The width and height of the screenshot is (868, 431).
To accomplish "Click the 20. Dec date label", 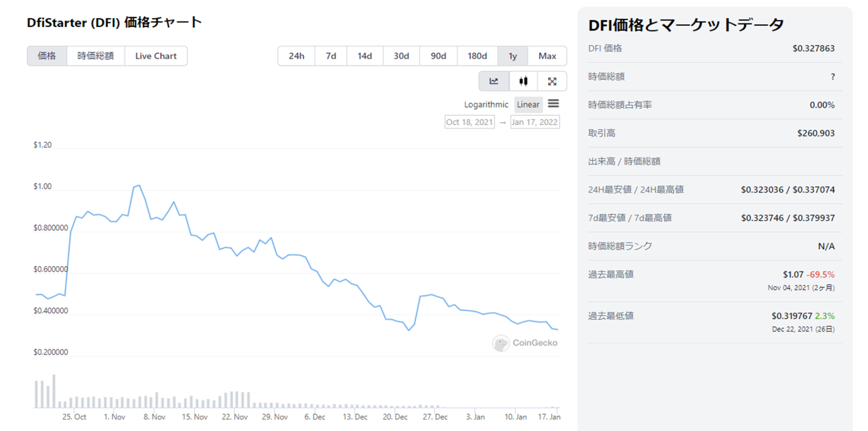I will point(395,417).
